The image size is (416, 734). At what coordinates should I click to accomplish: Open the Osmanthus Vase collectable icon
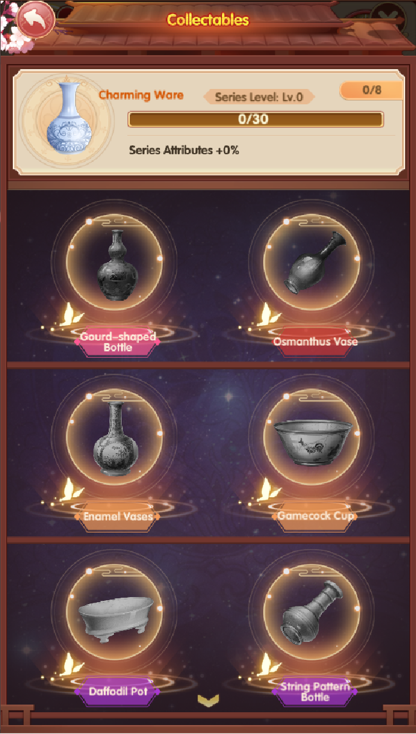coord(312,266)
